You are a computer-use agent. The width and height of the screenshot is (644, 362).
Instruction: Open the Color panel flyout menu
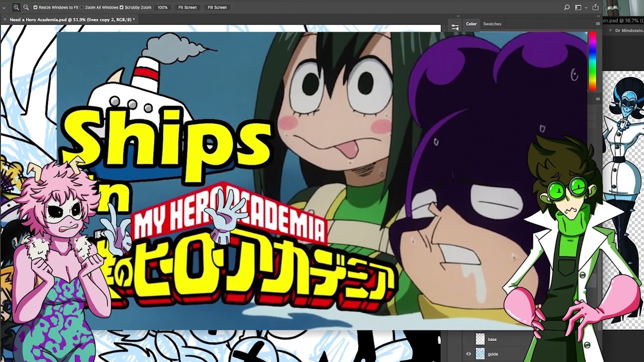(x=598, y=24)
